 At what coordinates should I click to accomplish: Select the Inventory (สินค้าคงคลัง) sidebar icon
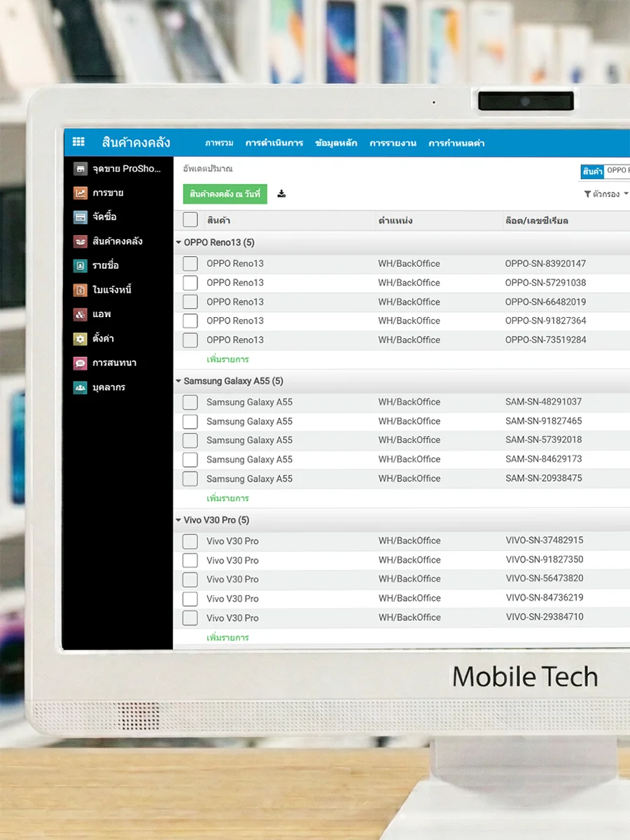(x=80, y=241)
